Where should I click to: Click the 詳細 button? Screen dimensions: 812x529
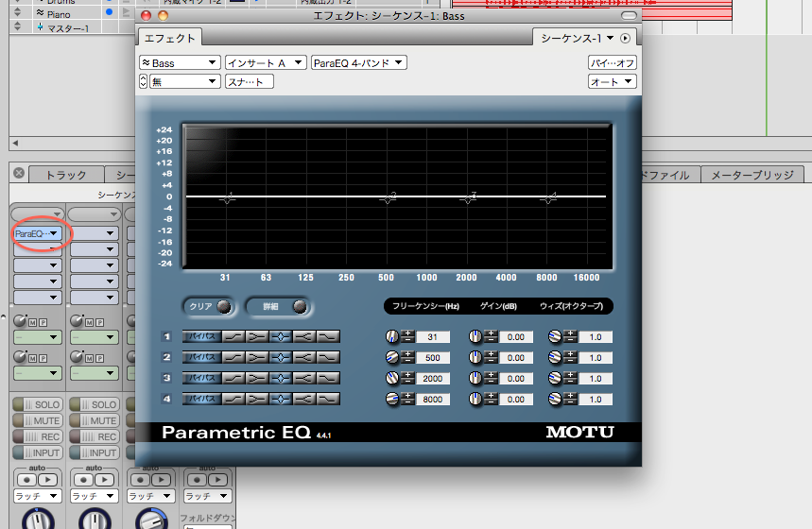278,306
